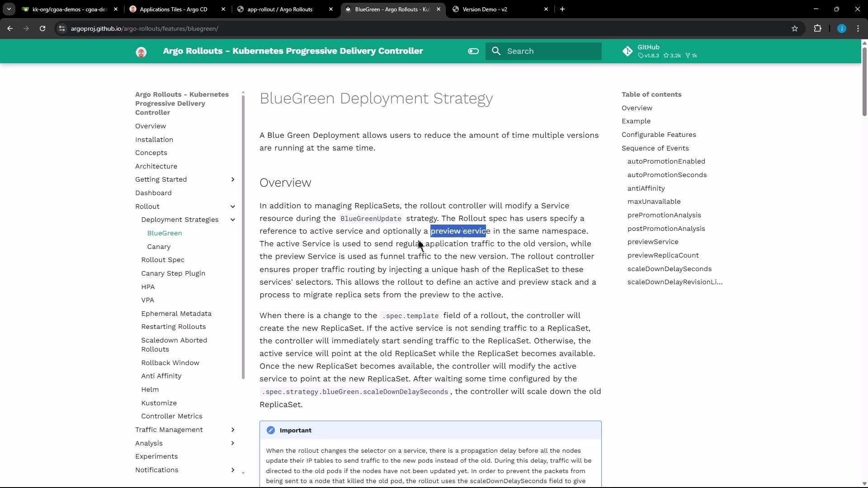Jump to Configurable Features section
This screenshot has width=868, height=488.
[x=659, y=135]
